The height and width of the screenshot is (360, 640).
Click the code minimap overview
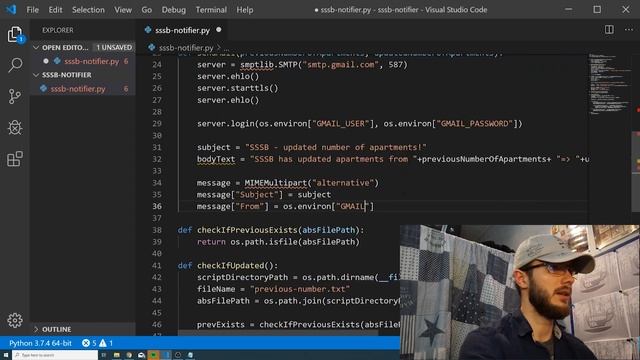[x=610, y=84]
